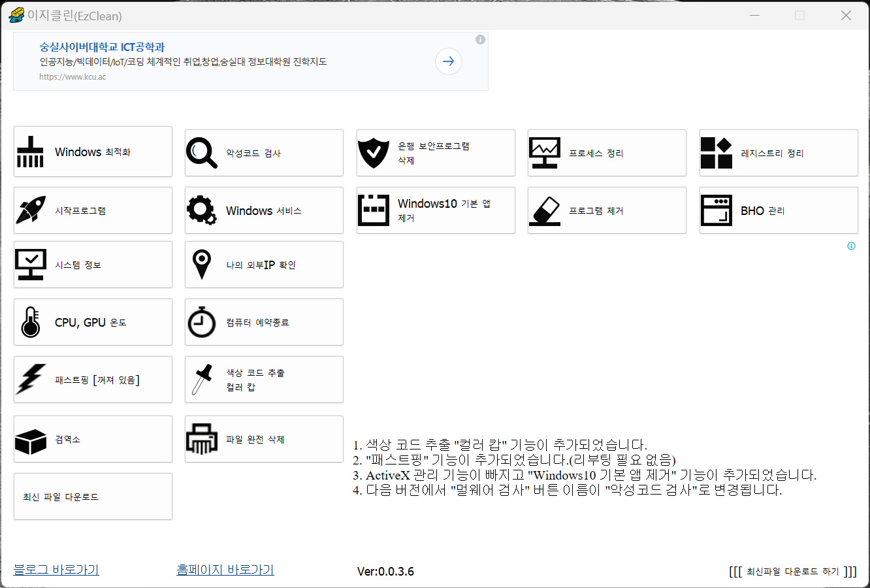
Task: Click the 은행 보안프로그램 삭제 label
Action: click(x=434, y=153)
